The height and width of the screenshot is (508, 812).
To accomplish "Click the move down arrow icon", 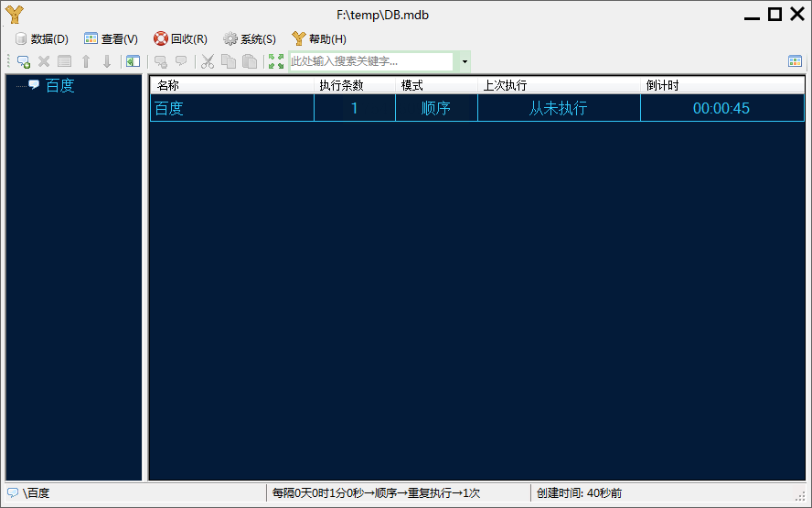I will click(107, 61).
